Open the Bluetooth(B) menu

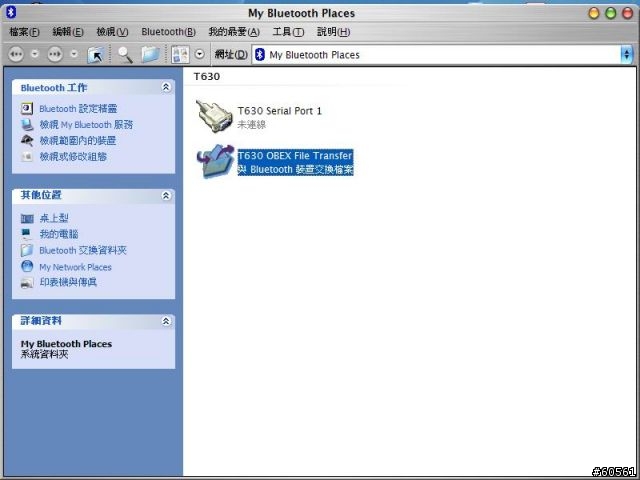tap(169, 32)
